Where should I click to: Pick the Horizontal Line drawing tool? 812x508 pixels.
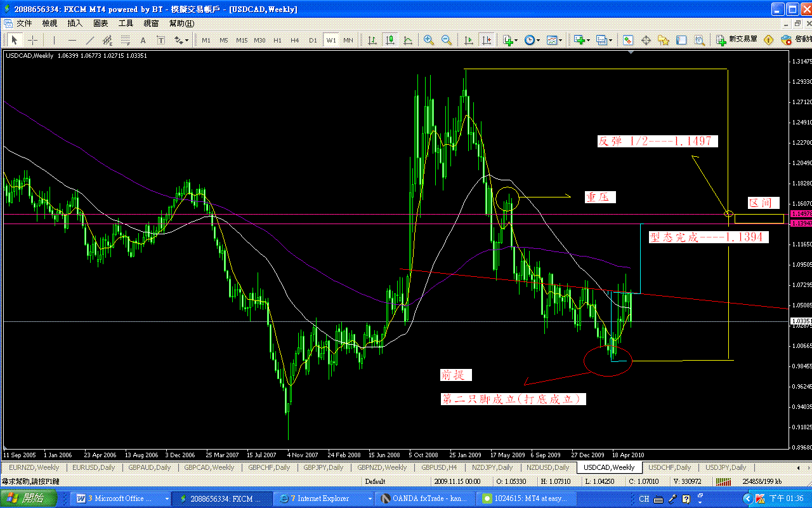pos(72,40)
